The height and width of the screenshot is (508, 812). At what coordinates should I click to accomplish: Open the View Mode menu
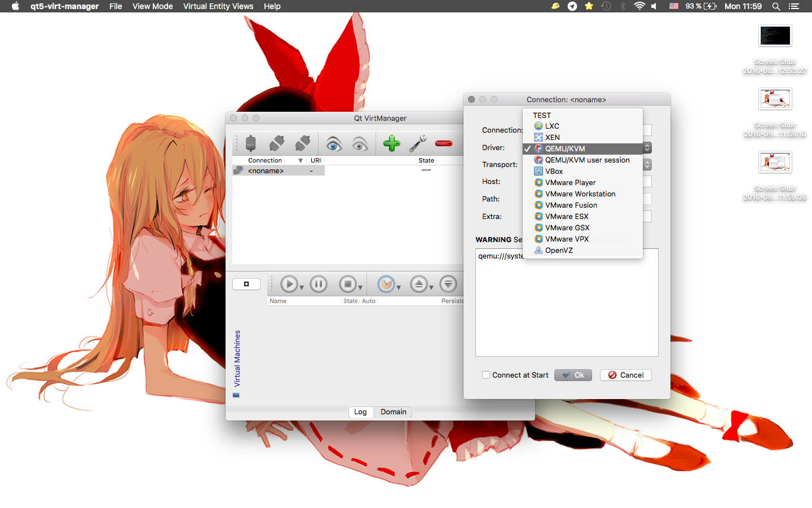[152, 6]
